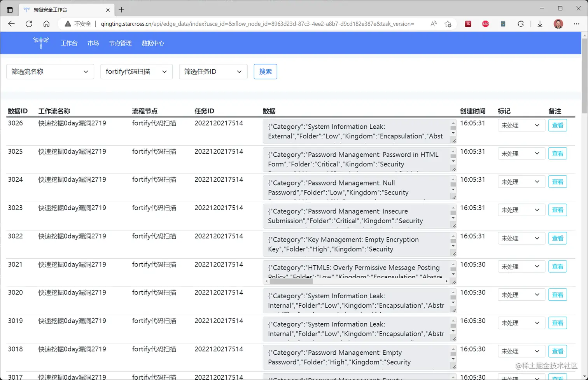Go to browser home icon
Viewport: 588px width, 380px height.
point(46,24)
